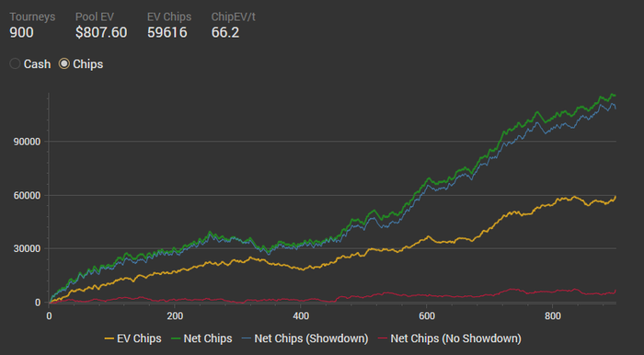Click the yellow EV Chips line endpoint
This screenshot has height=355, width=644.
point(615,197)
